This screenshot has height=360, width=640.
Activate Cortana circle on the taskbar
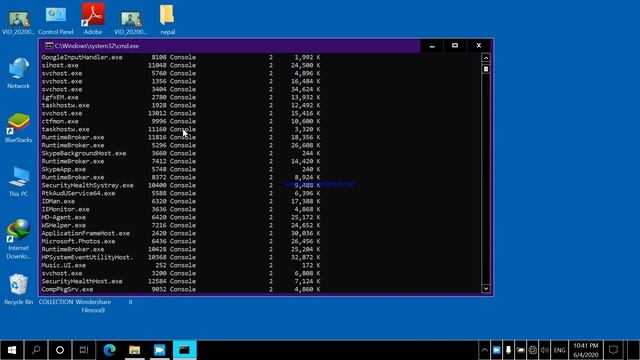point(60,350)
